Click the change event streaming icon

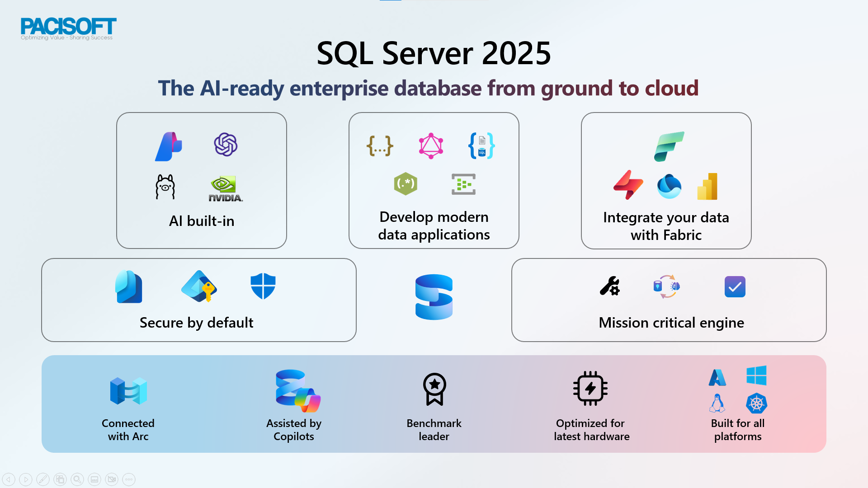[x=463, y=184]
